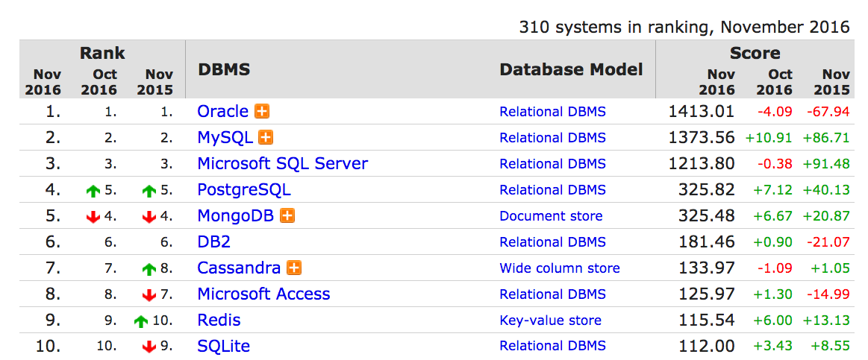The width and height of the screenshot is (868, 360).
Task: Click DB2's score 181.46
Action: (706, 241)
